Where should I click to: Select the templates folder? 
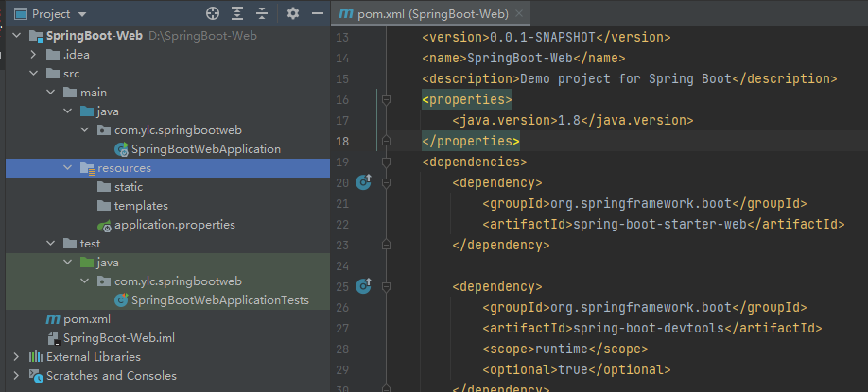point(141,206)
